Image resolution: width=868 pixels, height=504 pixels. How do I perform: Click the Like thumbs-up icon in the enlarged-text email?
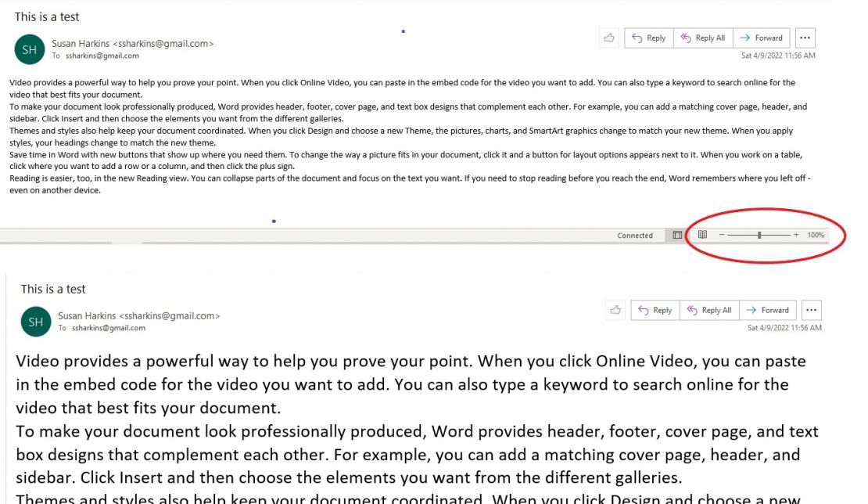(x=615, y=310)
